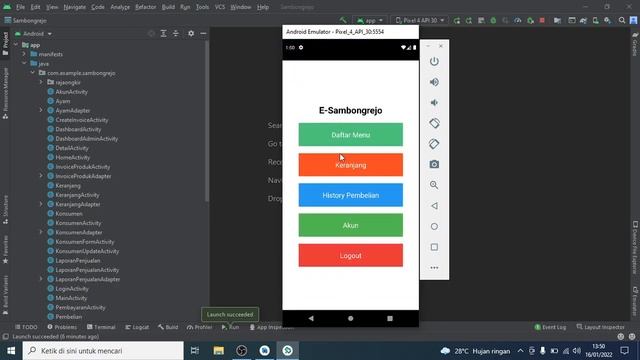Image resolution: width=640 pixels, height=360 pixels.
Task: Open app run configuration dropdown
Action: (x=370, y=20)
